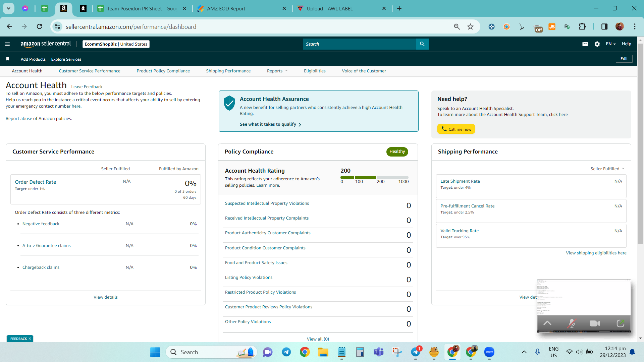
Task: Switch to the Account Health tab
Action: 27,71
